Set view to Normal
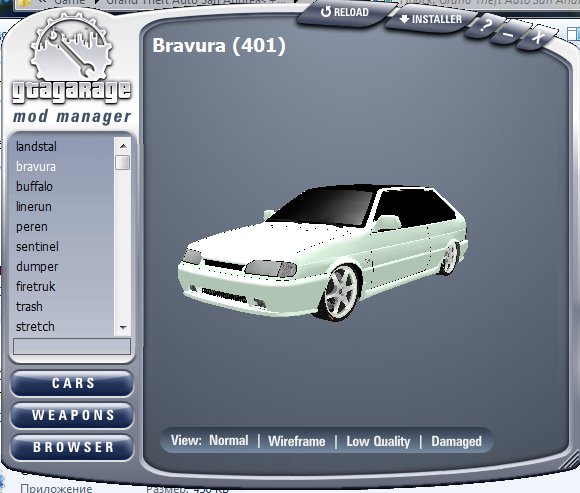 (229, 440)
